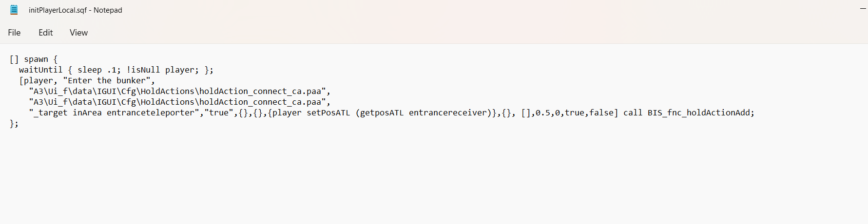Click the Notepad app icon in title bar
This screenshot has width=868, height=224.
point(14,10)
